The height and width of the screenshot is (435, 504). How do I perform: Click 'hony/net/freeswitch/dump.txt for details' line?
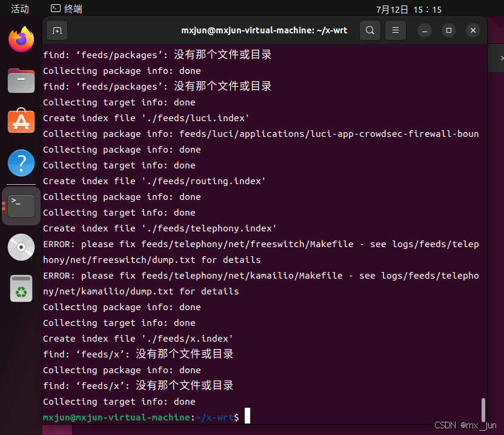[151, 260]
